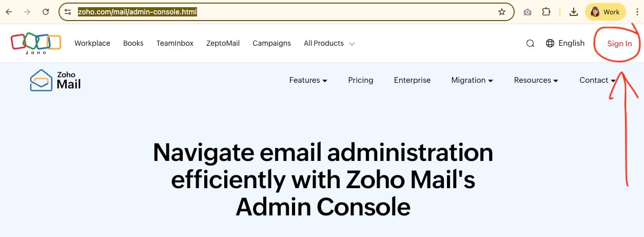The height and width of the screenshot is (237, 644).
Task: Select the Enterprise menu item
Action: [412, 80]
